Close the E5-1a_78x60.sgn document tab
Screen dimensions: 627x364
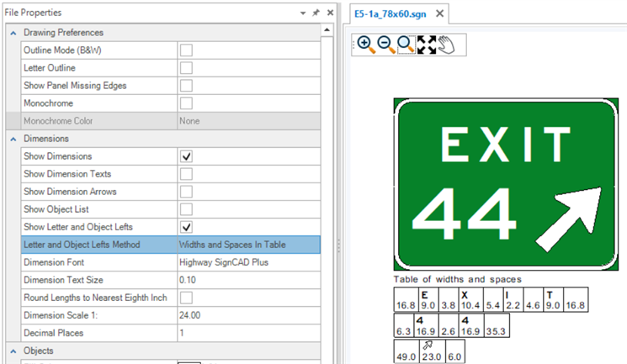click(439, 14)
